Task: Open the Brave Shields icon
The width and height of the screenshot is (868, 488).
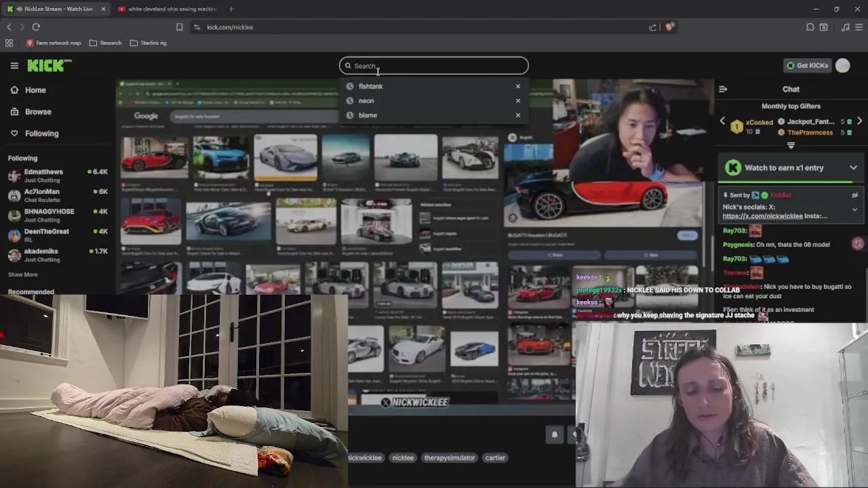Action: 669,27
